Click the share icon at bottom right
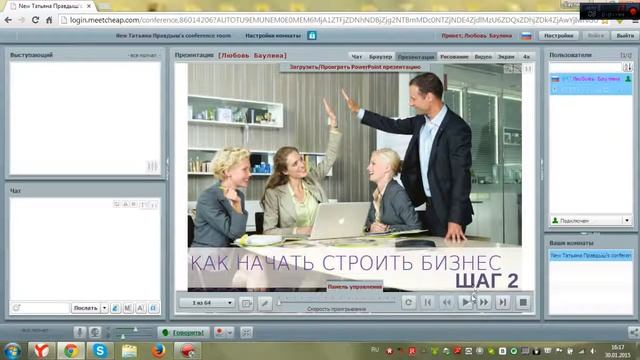 click(x=634, y=333)
